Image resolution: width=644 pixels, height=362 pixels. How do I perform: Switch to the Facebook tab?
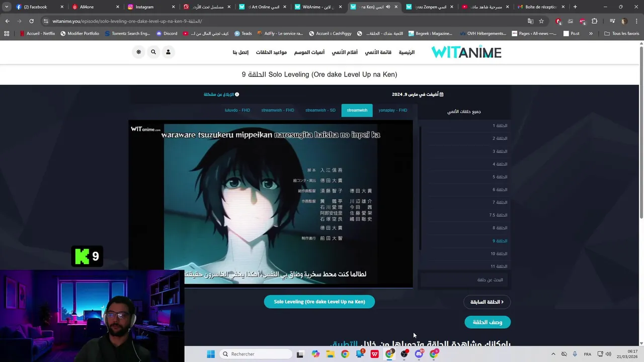pyautogui.click(x=39, y=7)
